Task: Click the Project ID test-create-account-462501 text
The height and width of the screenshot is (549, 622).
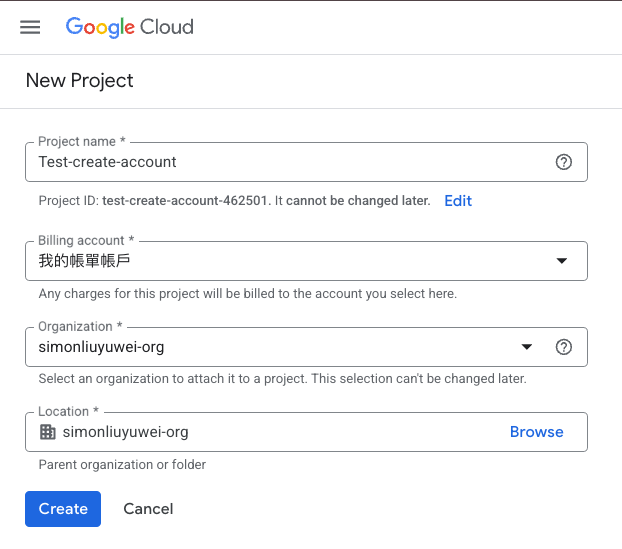Action: tap(185, 200)
